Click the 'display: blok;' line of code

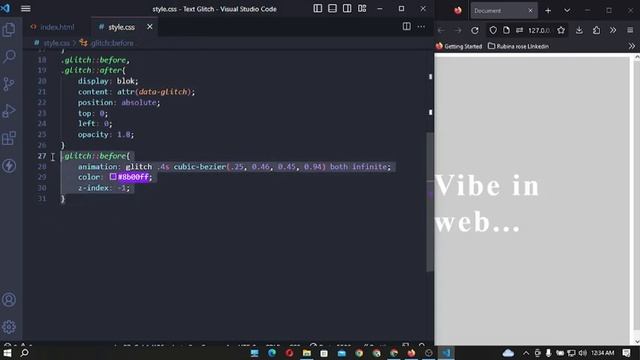pyautogui.click(x=108, y=81)
